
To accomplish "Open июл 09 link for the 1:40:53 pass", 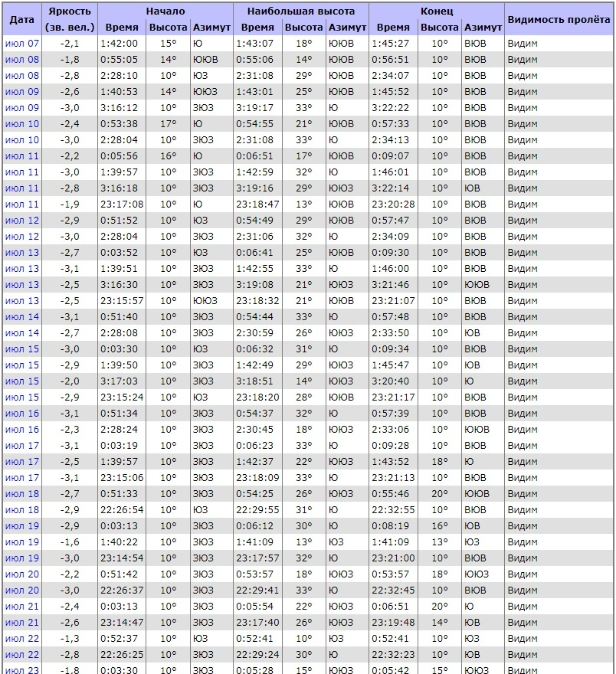I will tap(22, 92).
